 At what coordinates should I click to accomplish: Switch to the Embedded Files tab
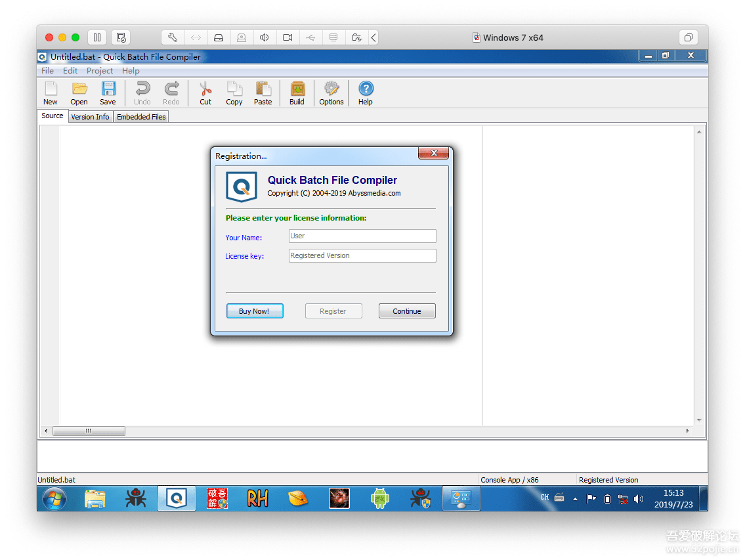click(x=142, y=117)
